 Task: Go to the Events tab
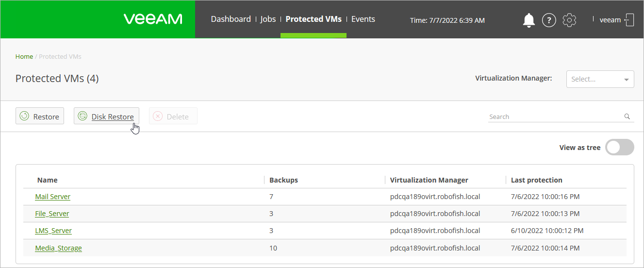pyautogui.click(x=363, y=19)
